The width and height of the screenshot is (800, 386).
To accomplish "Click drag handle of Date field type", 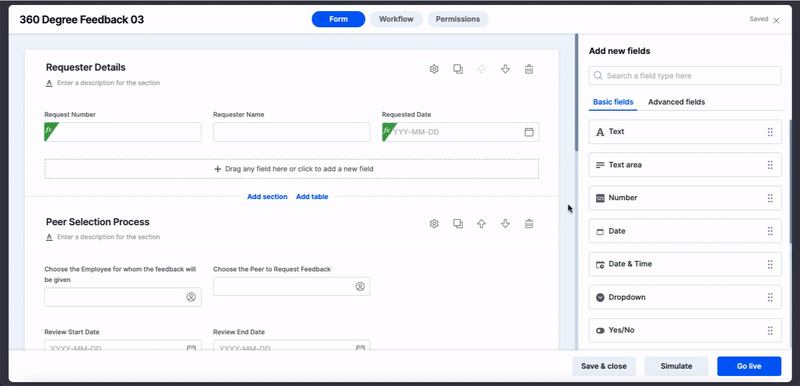I will click(x=770, y=231).
